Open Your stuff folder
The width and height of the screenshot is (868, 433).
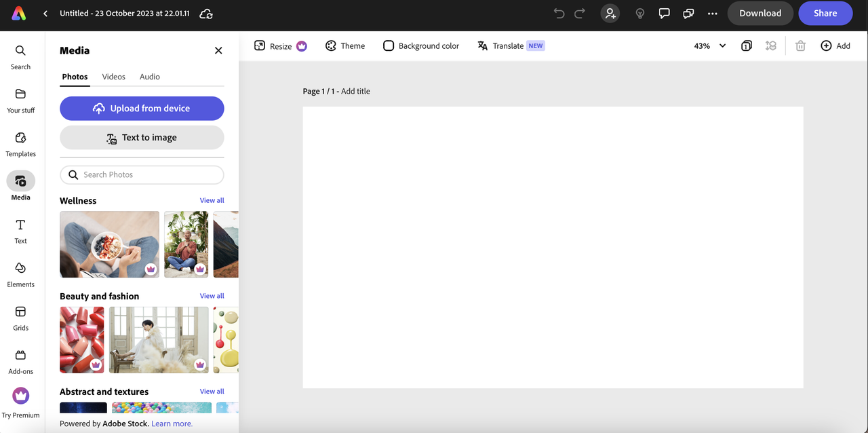pyautogui.click(x=20, y=100)
